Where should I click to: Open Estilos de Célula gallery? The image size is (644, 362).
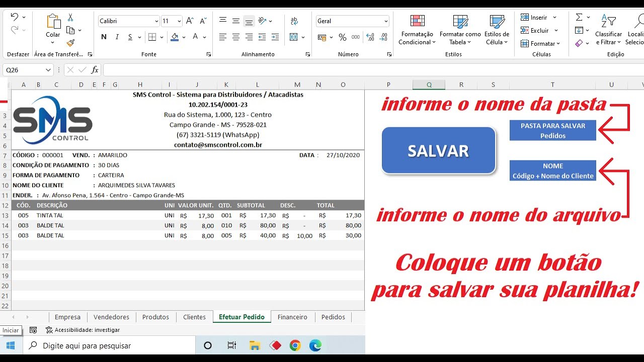tap(497, 30)
